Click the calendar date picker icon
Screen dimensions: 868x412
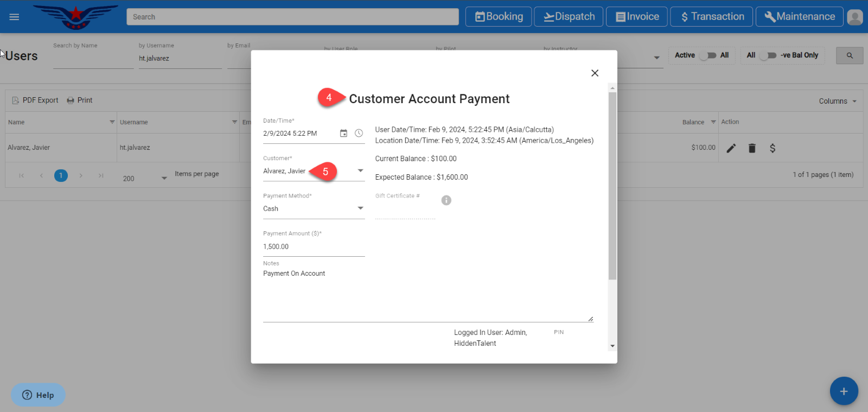(343, 133)
